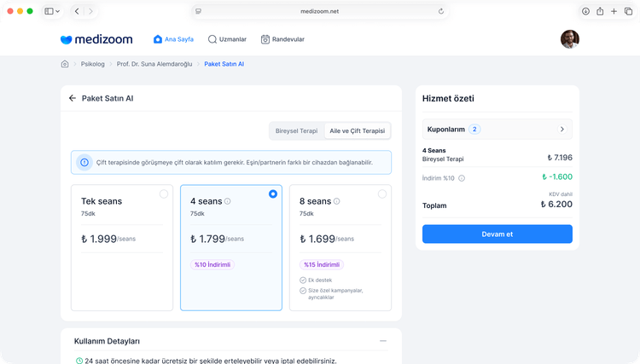Click the home icon in breadcrumb
The height and width of the screenshot is (364, 640).
click(x=65, y=64)
